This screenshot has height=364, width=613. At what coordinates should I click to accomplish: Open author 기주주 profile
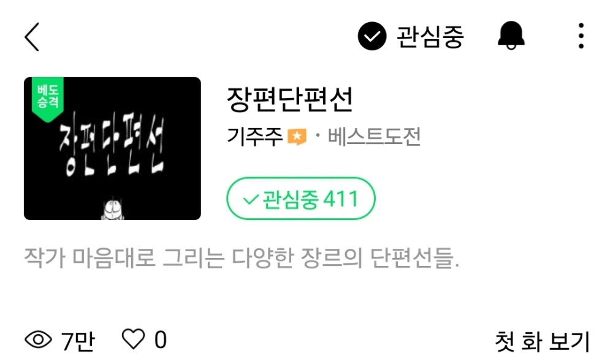click(x=254, y=137)
